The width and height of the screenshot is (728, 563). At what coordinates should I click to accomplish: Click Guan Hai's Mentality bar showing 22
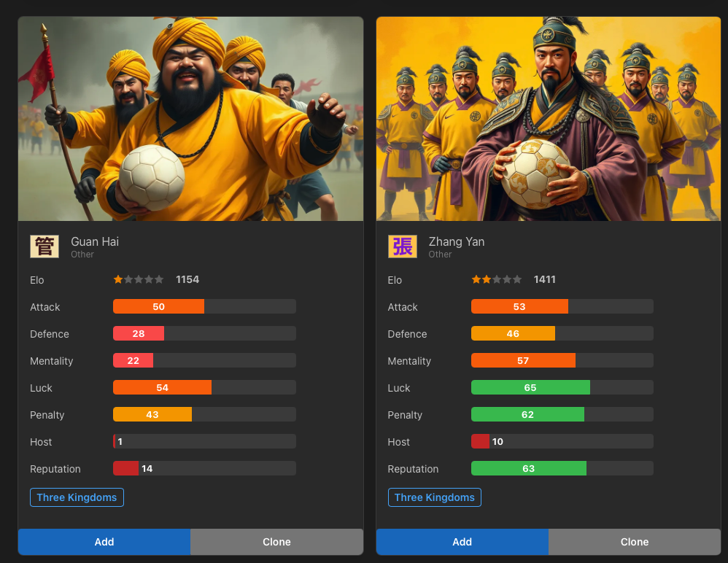pyautogui.click(x=204, y=361)
